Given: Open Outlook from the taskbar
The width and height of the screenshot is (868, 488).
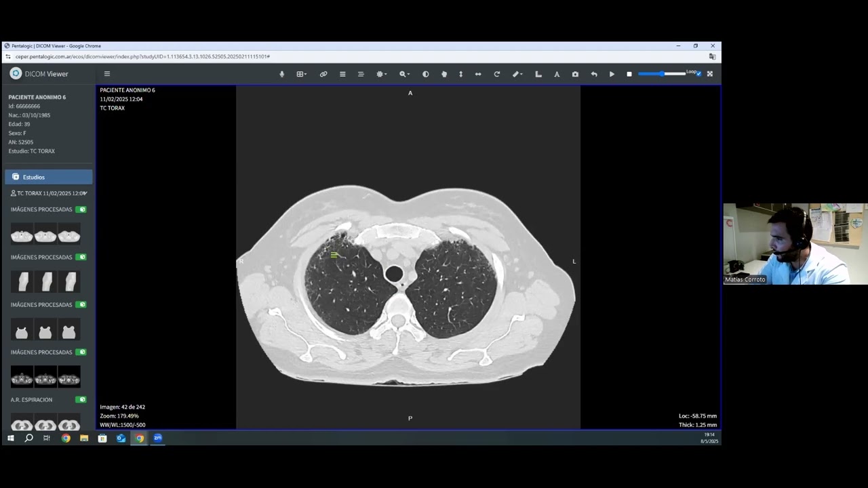Looking at the screenshot, I should [121, 438].
